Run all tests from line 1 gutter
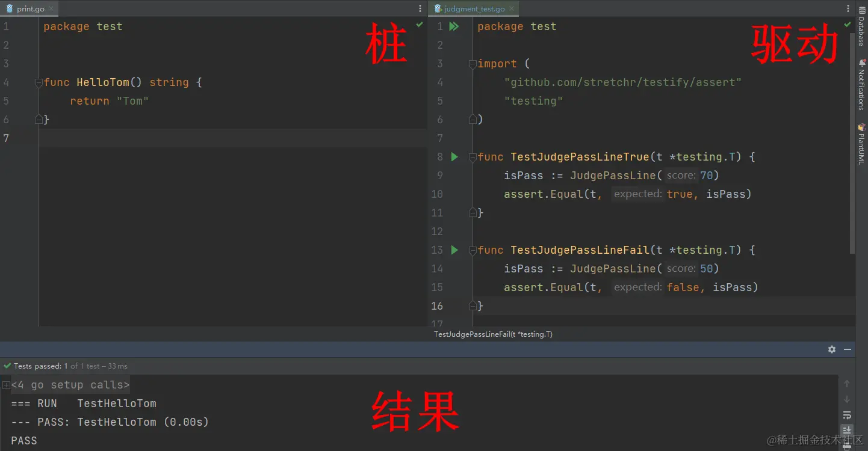Viewport: 868px width, 451px height. [x=454, y=26]
